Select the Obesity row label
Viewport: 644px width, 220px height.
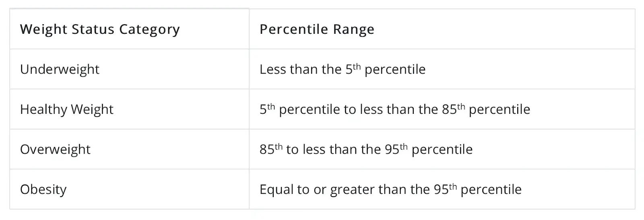tap(43, 189)
